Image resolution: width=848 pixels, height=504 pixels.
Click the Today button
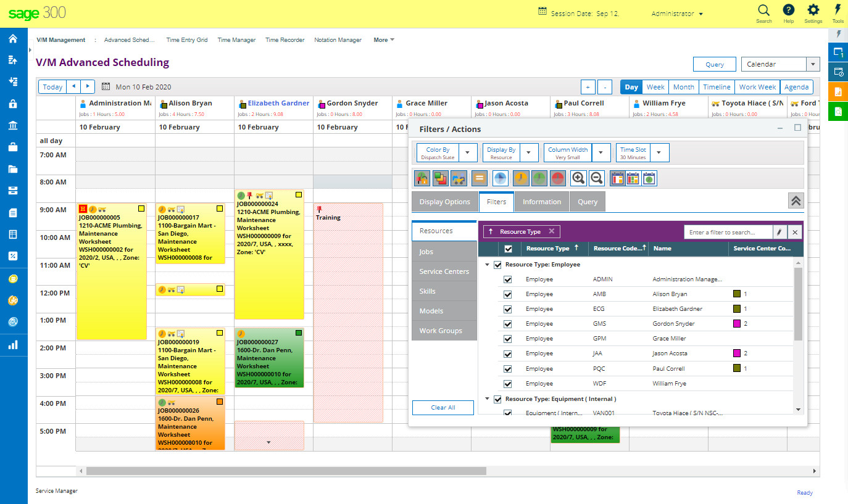point(52,87)
